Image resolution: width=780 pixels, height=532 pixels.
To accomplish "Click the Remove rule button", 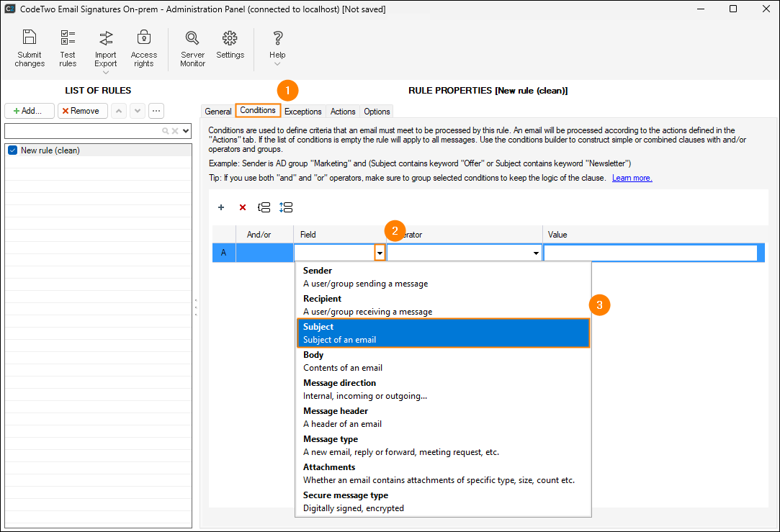I will tap(82, 111).
